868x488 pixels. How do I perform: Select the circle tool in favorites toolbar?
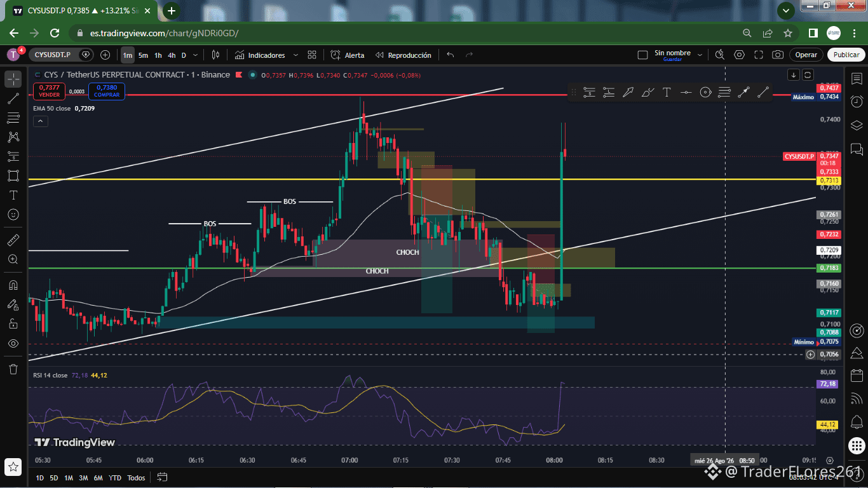(705, 92)
